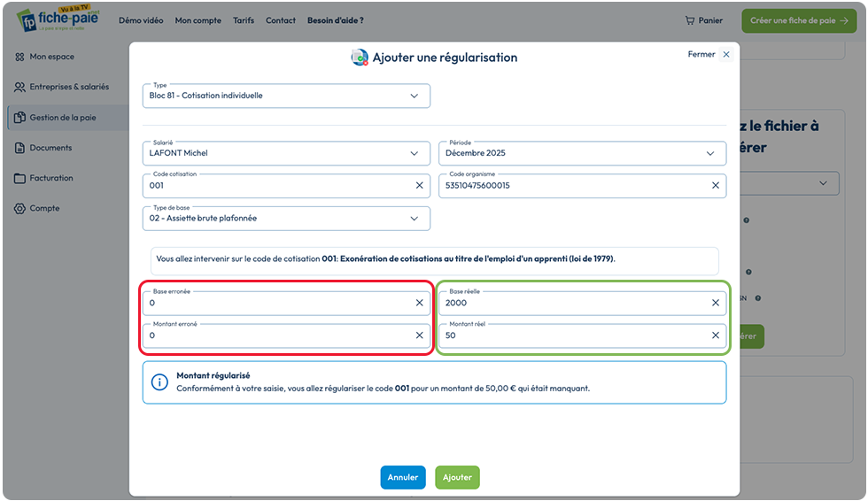Expand the Type dropdown Bloc 81
This screenshot has height=501, width=868.
pyautogui.click(x=286, y=96)
